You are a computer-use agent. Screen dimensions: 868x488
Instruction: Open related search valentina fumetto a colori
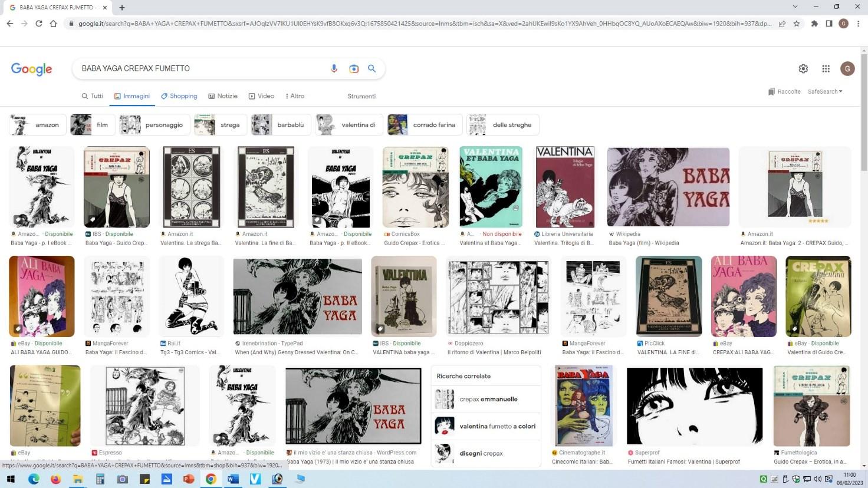(x=486, y=426)
